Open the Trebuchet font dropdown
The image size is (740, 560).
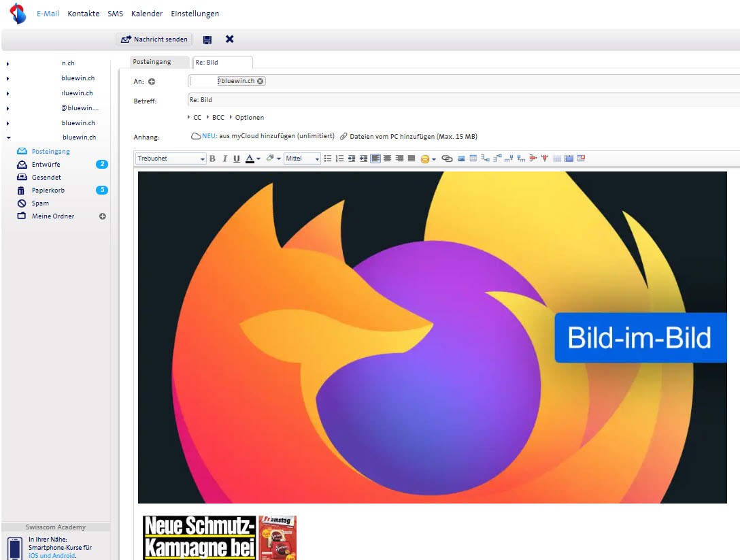(x=171, y=159)
